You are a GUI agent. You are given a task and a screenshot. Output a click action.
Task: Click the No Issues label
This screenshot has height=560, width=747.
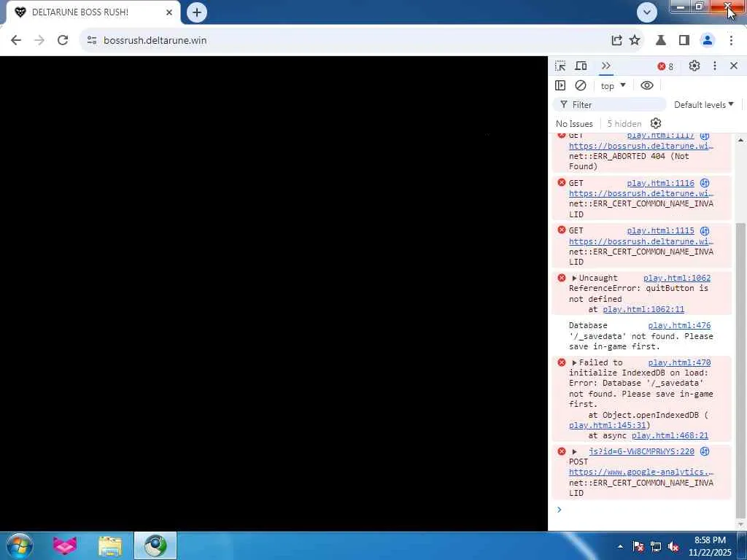click(x=574, y=124)
